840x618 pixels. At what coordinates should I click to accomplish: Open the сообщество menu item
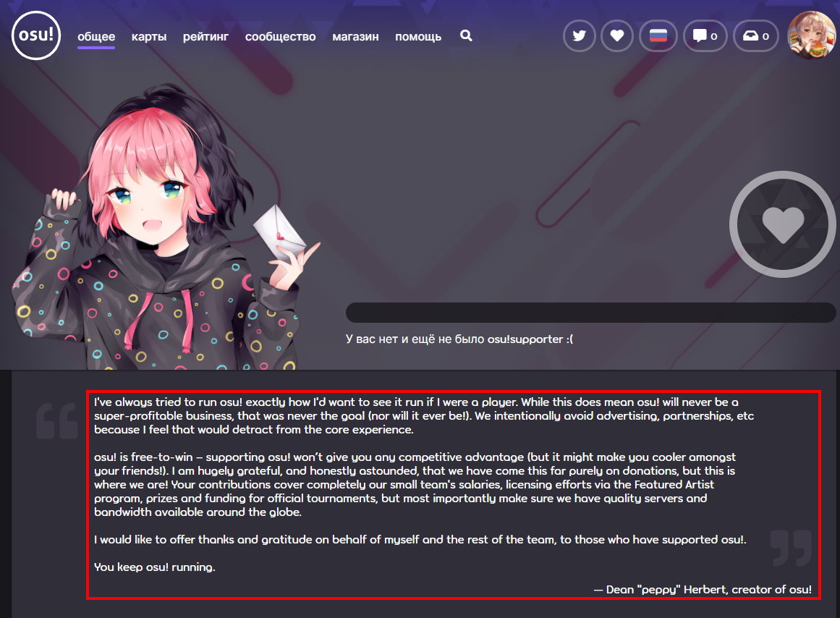[x=280, y=36]
